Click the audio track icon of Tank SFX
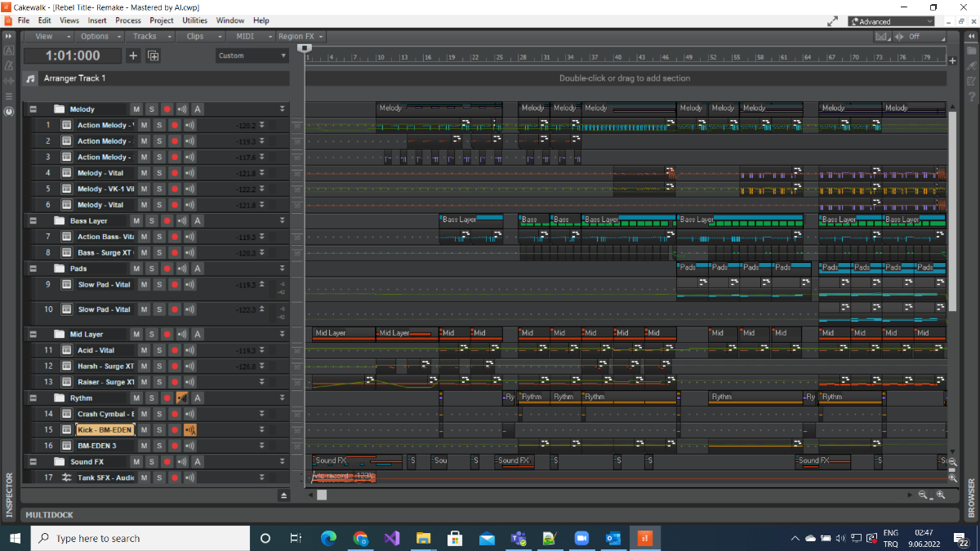 pyautogui.click(x=67, y=478)
